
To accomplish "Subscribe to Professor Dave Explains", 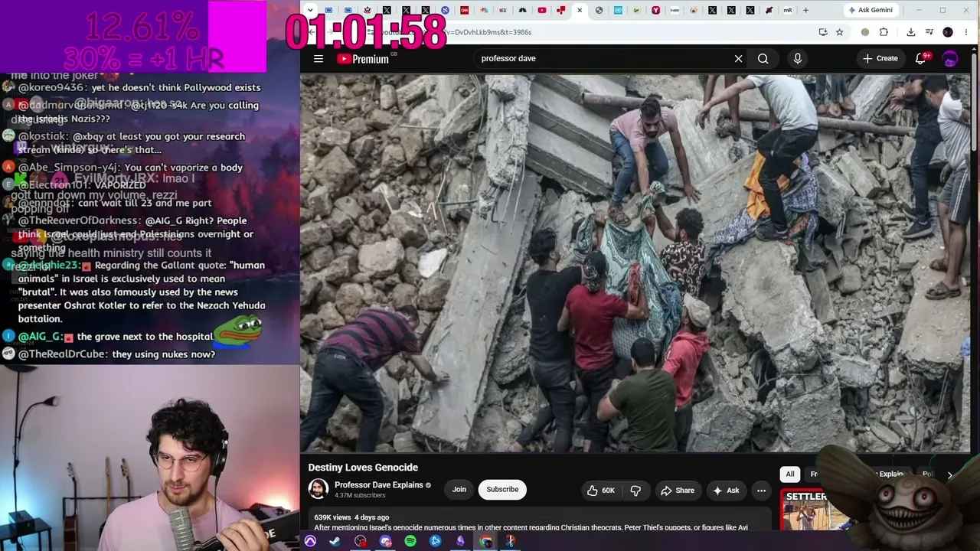I will click(x=502, y=490).
